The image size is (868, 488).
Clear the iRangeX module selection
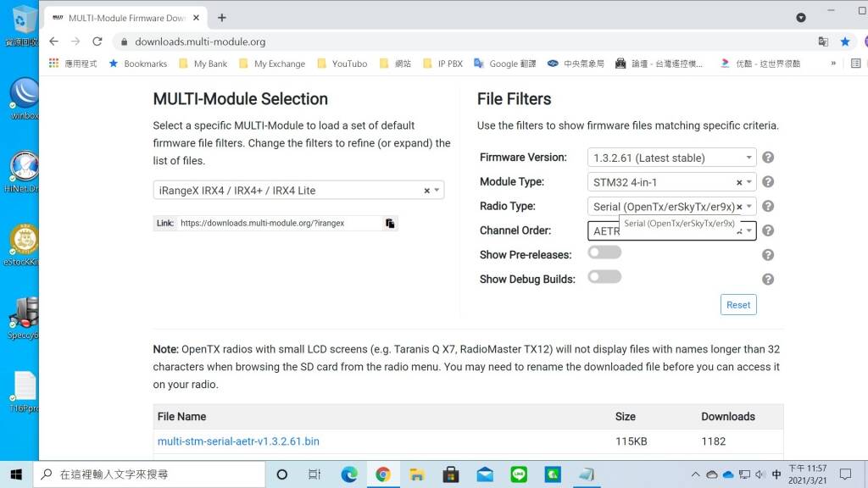(x=427, y=191)
